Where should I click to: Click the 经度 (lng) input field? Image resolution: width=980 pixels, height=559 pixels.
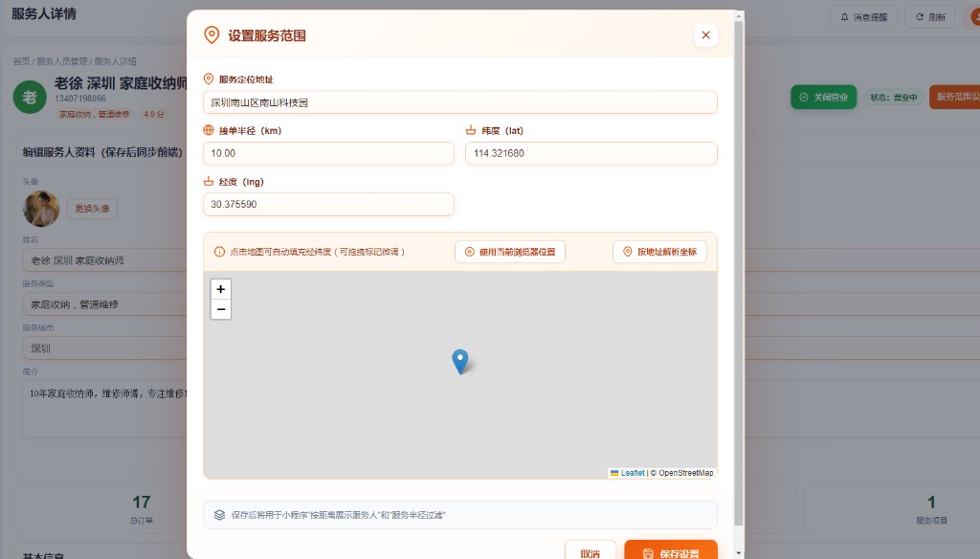pos(329,205)
